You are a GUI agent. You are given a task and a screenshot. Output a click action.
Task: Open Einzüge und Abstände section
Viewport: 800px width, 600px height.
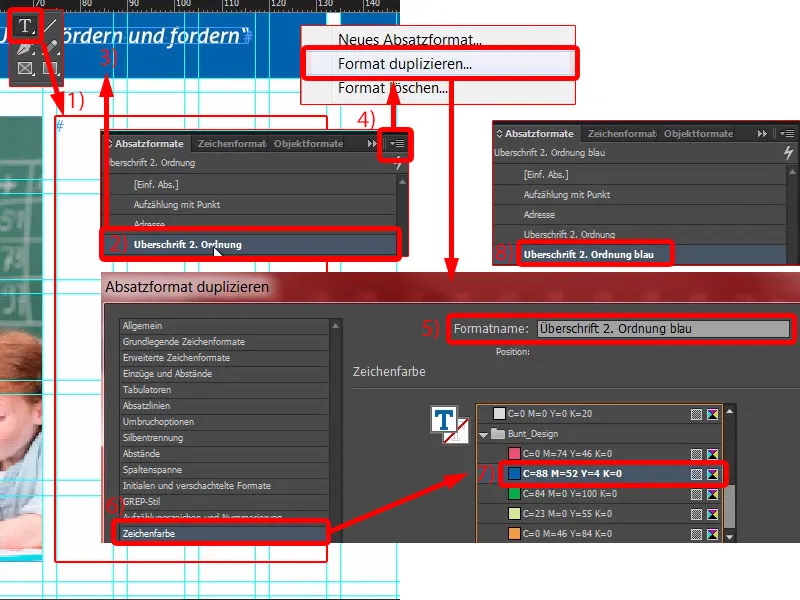click(224, 373)
